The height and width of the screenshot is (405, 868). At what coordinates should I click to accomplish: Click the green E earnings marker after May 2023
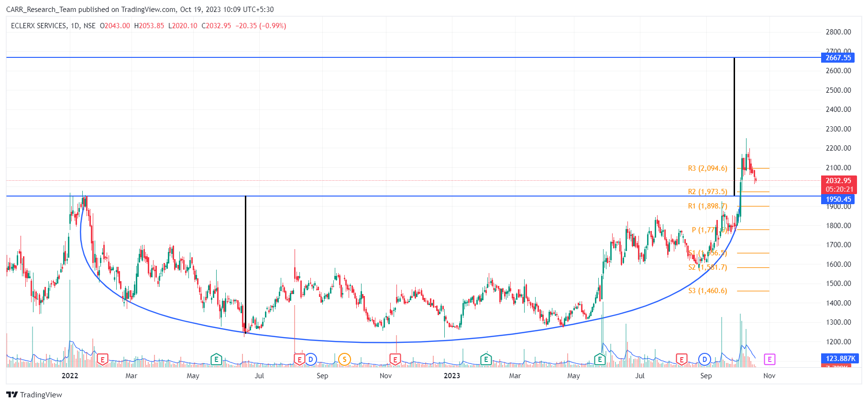pos(600,359)
